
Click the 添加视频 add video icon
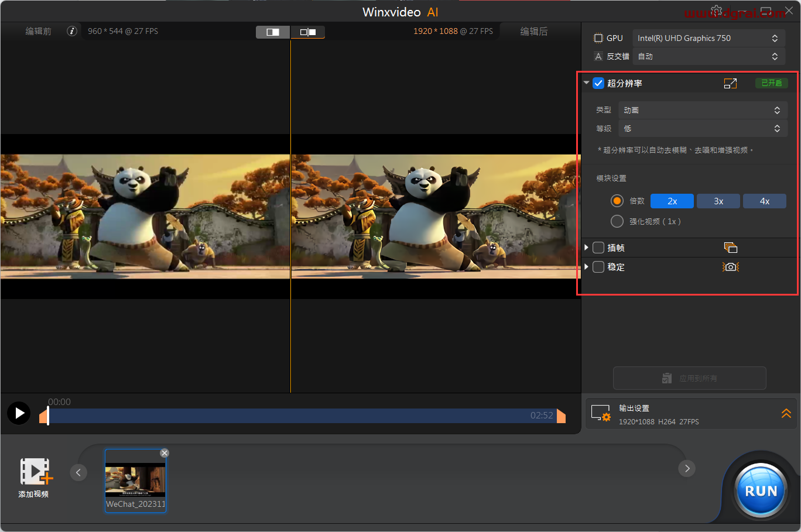tap(36, 472)
